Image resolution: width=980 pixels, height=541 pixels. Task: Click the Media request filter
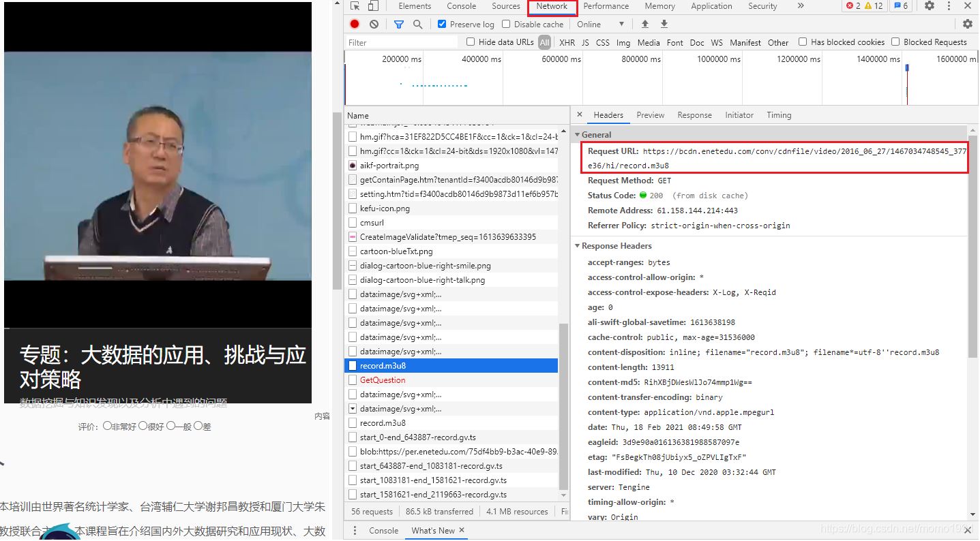pyautogui.click(x=648, y=42)
